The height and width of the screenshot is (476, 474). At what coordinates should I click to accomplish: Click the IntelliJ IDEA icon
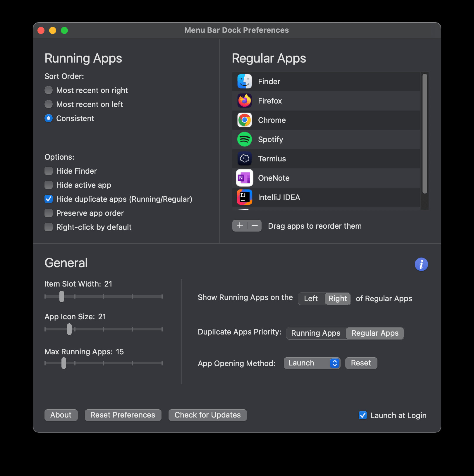(x=245, y=197)
